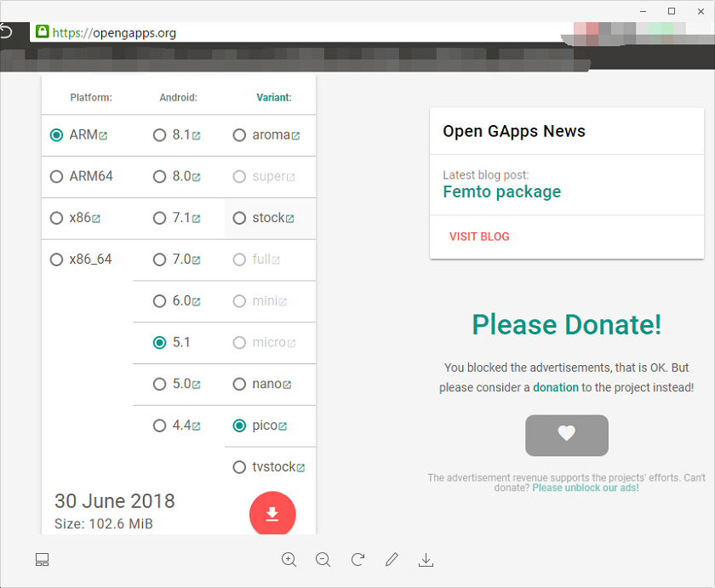The width and height of the screenshot is (715, 588).
Task: Open external link icon beside aroma
Action: (x=295, y=136)
